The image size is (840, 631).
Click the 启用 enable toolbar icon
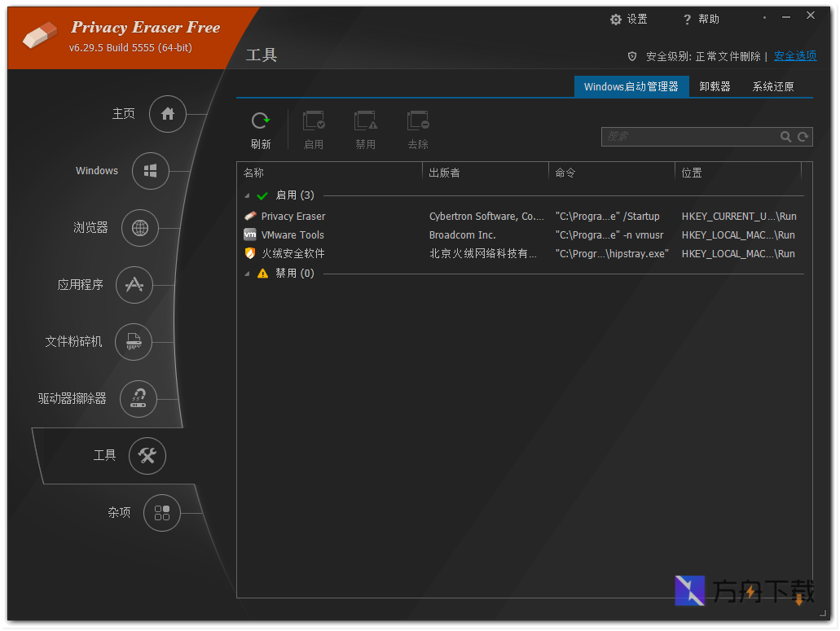(x=314, y=121)
